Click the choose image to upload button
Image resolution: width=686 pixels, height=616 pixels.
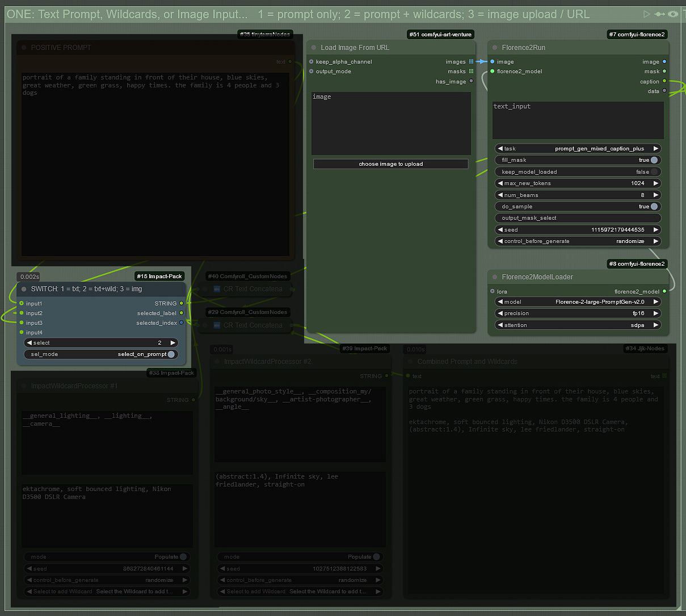[391, 164]
